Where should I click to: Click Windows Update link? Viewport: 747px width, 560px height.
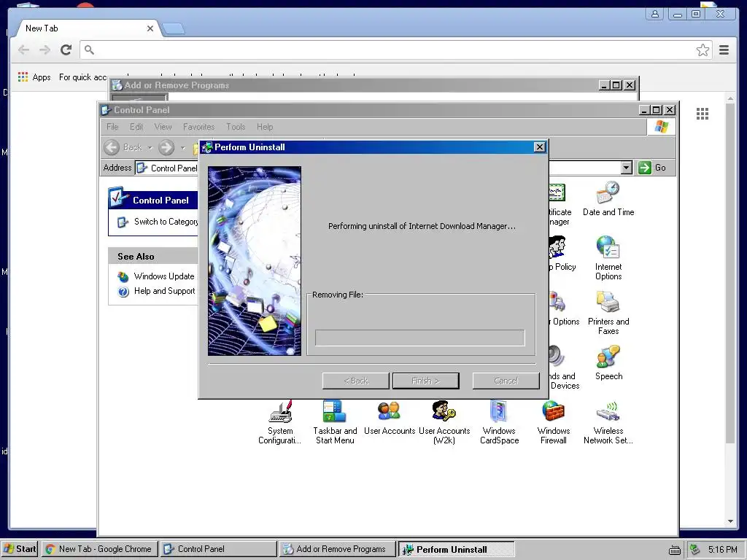coord(164,276)
